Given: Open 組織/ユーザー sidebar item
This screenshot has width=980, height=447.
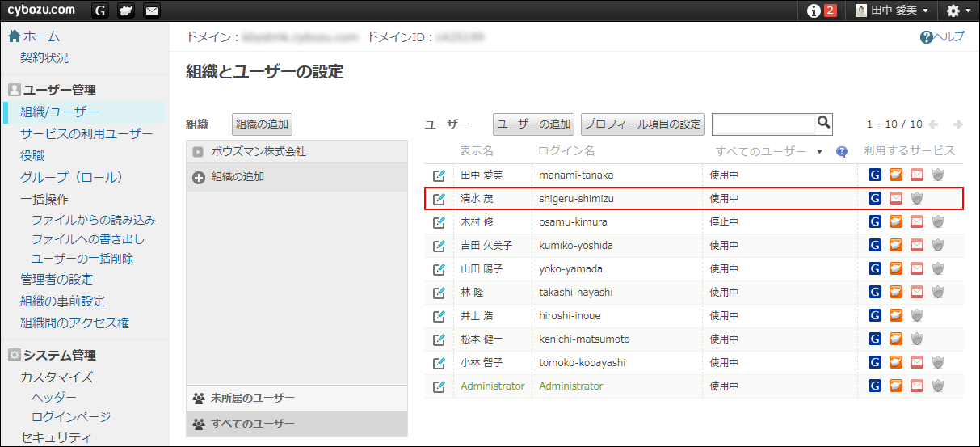Looking at the screenshot, I should coord(59,112).
